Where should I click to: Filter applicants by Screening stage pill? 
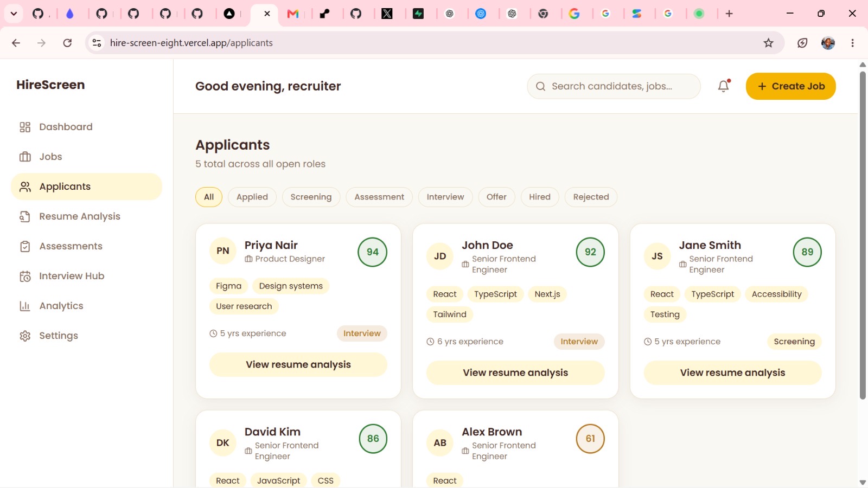coord(311,197)
